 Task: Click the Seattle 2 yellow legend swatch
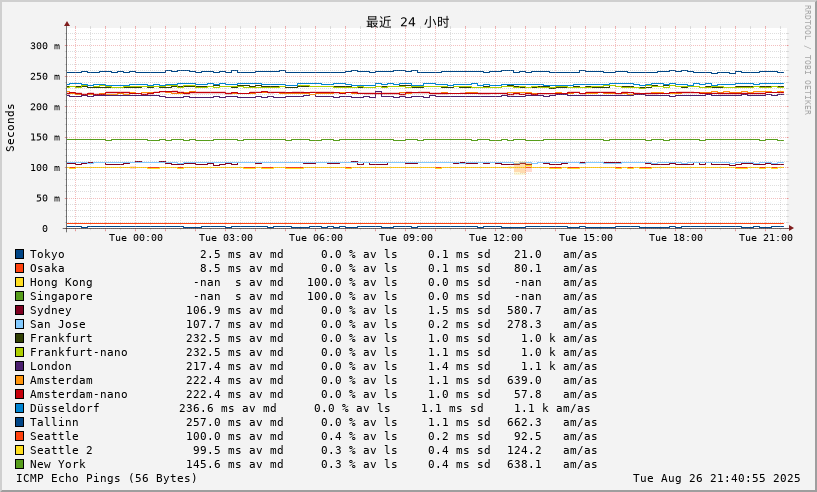click(19, 451)
